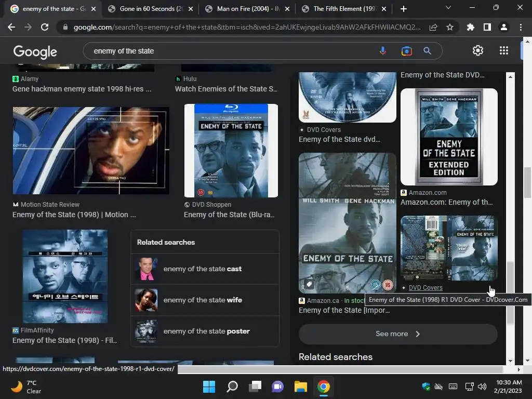532x399 pixels.
Task: Click the horizontal scrollbar right arrow
Action: [x=519, y=369]
